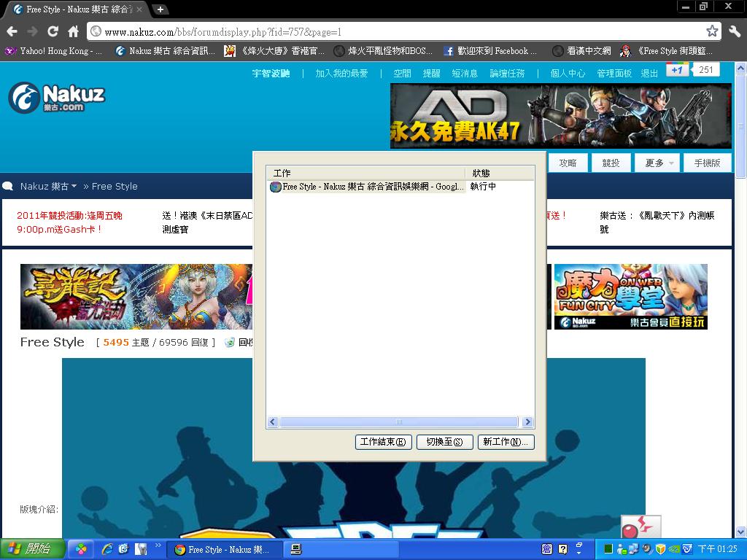Image resolution: width=747 pixels, height=560 pixels.
Task: Open the 論壇任務 link
Action: point(508,74)
